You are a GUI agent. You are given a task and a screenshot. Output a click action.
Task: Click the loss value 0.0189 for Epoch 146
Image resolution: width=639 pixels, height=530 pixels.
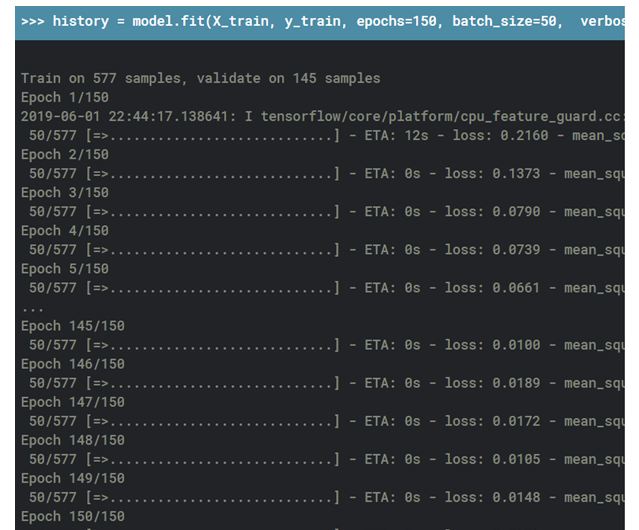516,383
